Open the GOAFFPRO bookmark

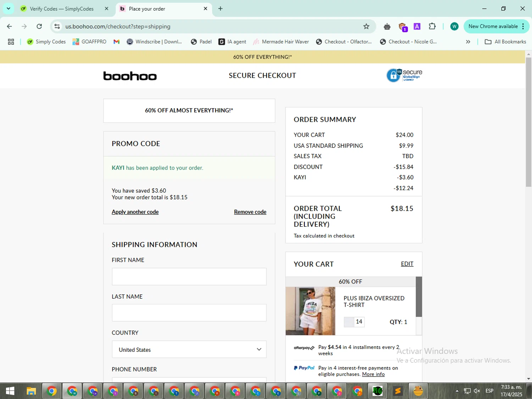tap(89, 42)
